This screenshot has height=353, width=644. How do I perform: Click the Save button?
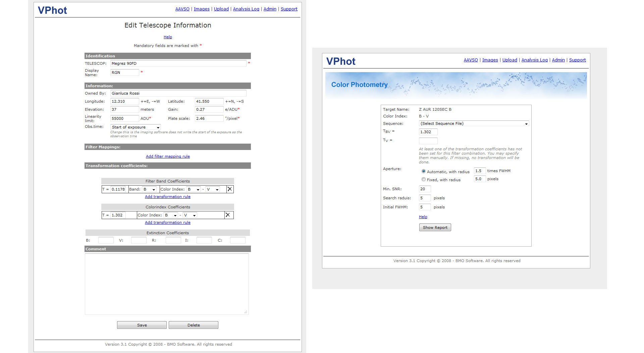point(142,325)
